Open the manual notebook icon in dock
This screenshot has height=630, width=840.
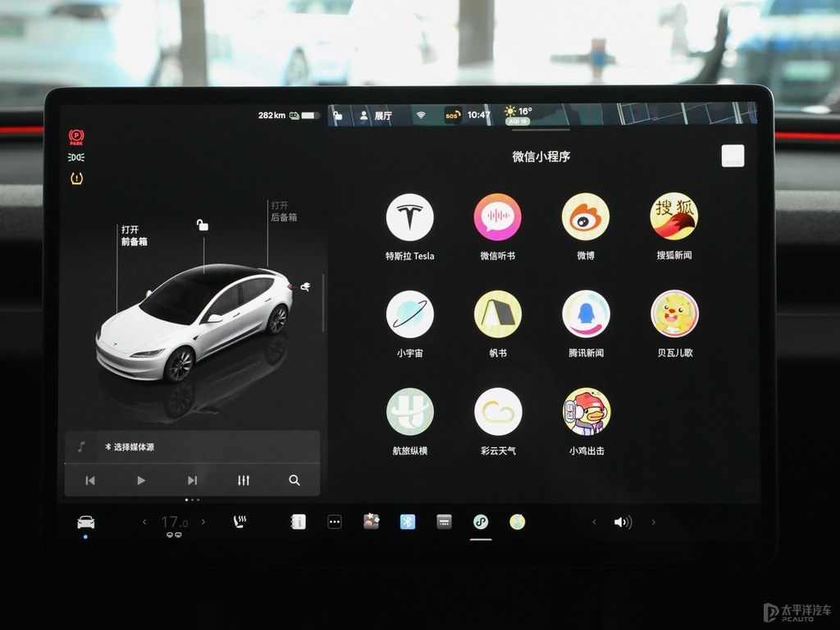coord(298,521)
